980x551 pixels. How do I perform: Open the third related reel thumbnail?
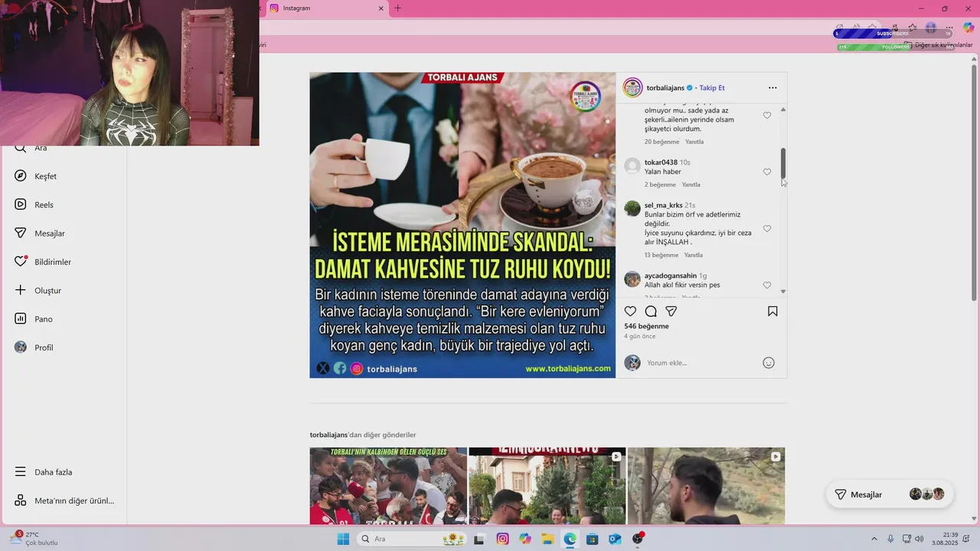(706, 486)
